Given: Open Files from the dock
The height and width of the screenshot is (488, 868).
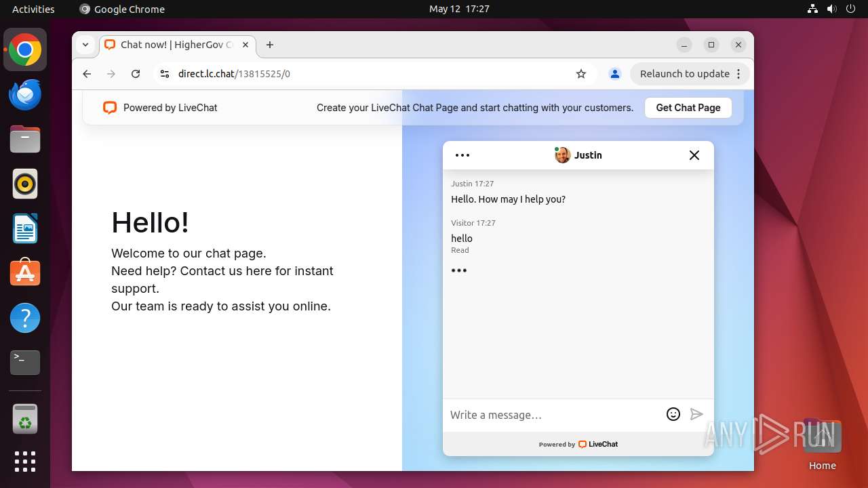Looking at the screenshot, I should pos(25,139).
